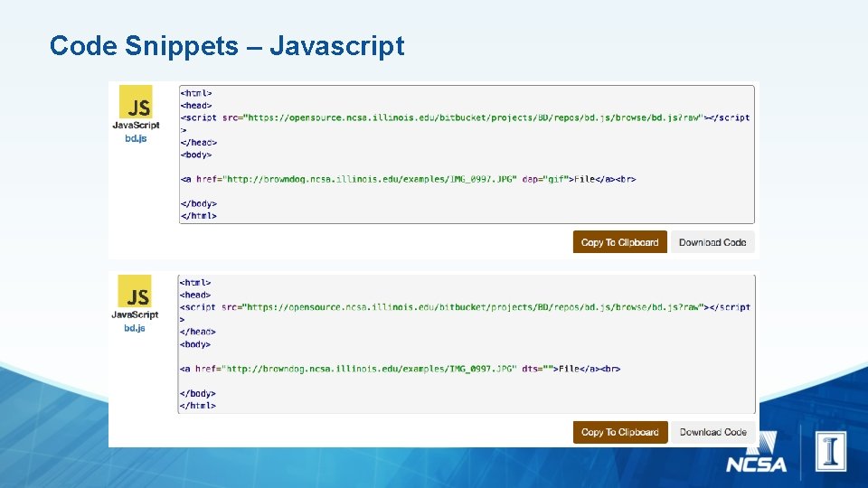868x488 pixels.
Task: Click the "Code Snippets – Javascript" slide title
Action: [227, 45]
